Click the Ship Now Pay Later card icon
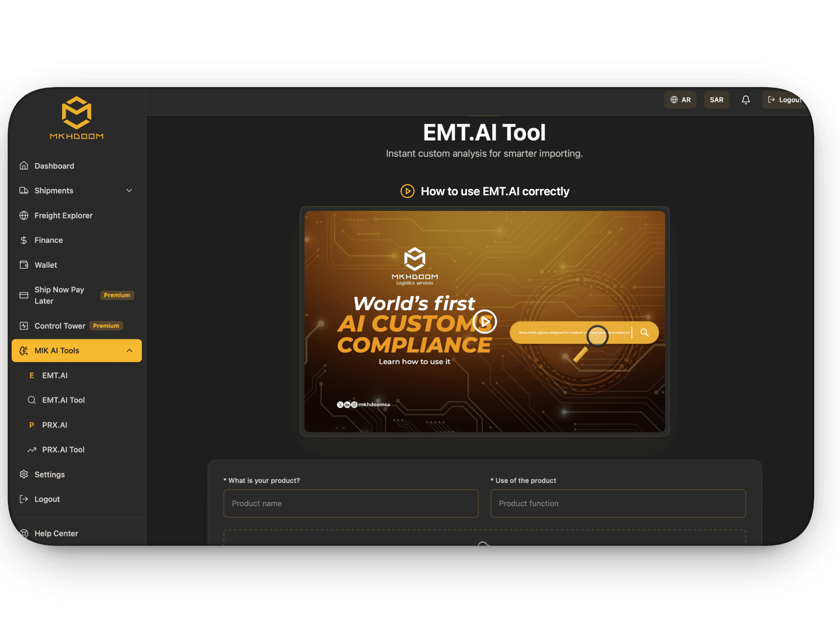 pyautogui.click(x=24, y=295)
